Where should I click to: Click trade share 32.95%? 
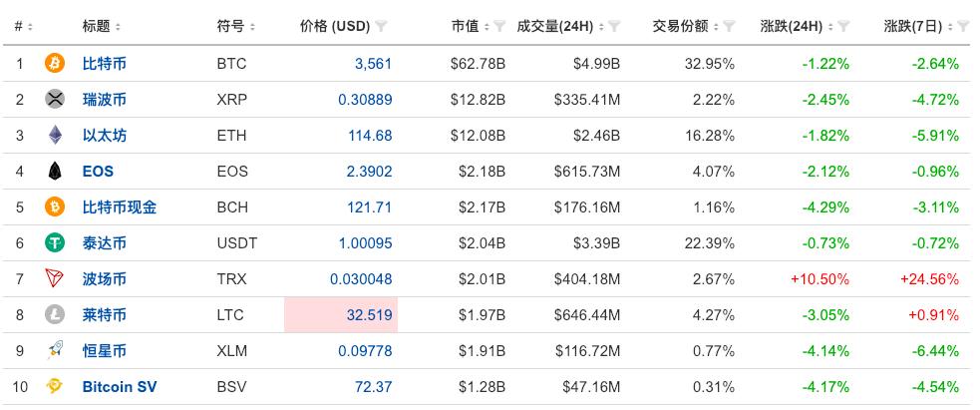710,63
